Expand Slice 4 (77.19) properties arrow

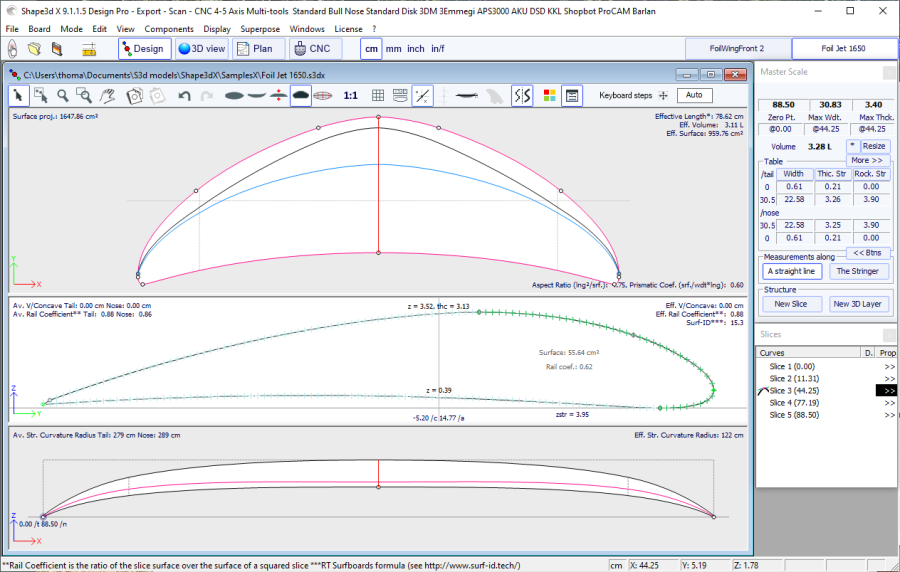point(889,402)
